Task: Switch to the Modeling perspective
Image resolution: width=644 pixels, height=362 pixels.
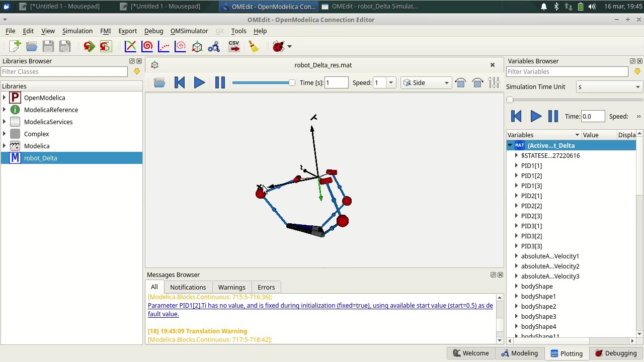Action: (519, 353)
